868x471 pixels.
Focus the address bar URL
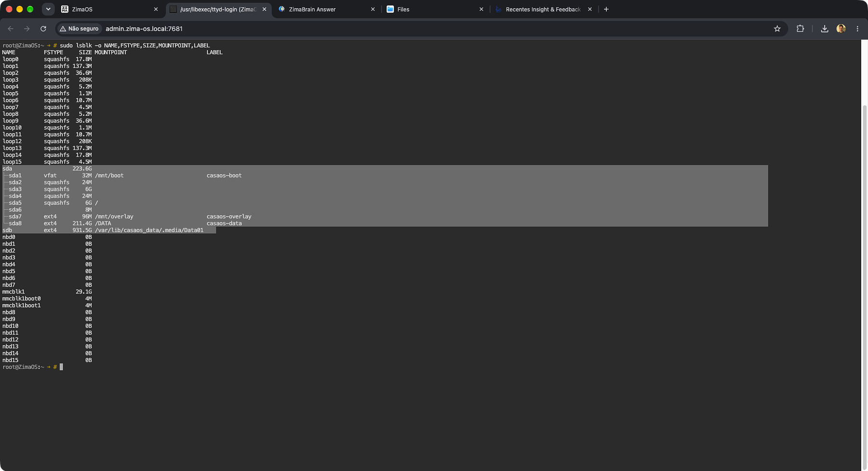144,29
